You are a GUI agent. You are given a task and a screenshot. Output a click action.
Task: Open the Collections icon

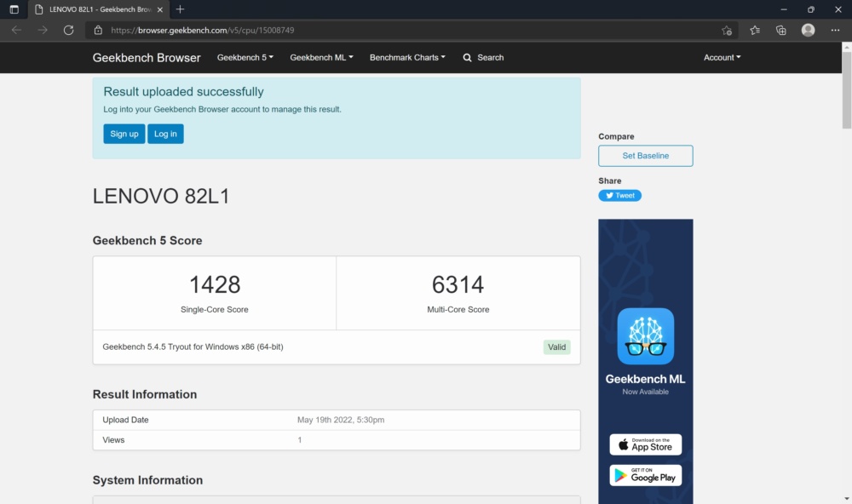click(x=780, y=31)
